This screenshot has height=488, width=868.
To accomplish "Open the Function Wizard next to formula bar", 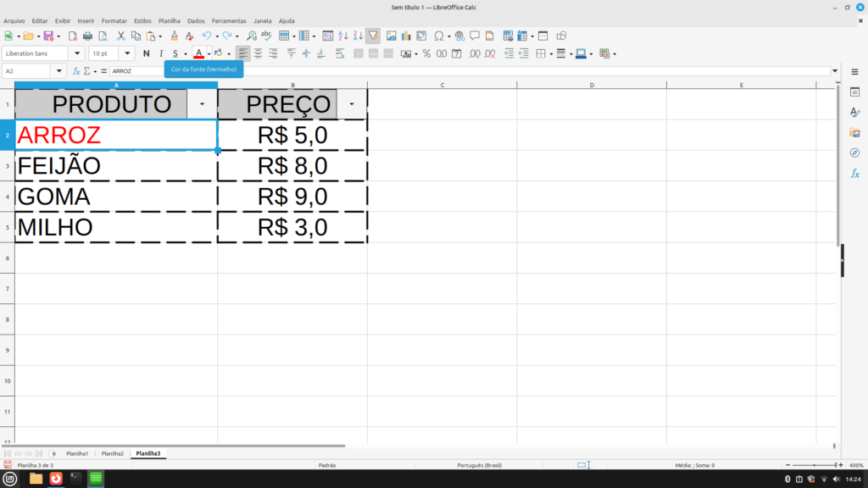I will tap(76, 71).
